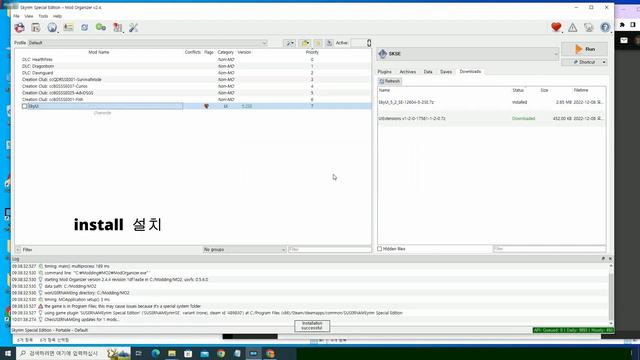Open the Nexus website globe icon

(52, 27)
